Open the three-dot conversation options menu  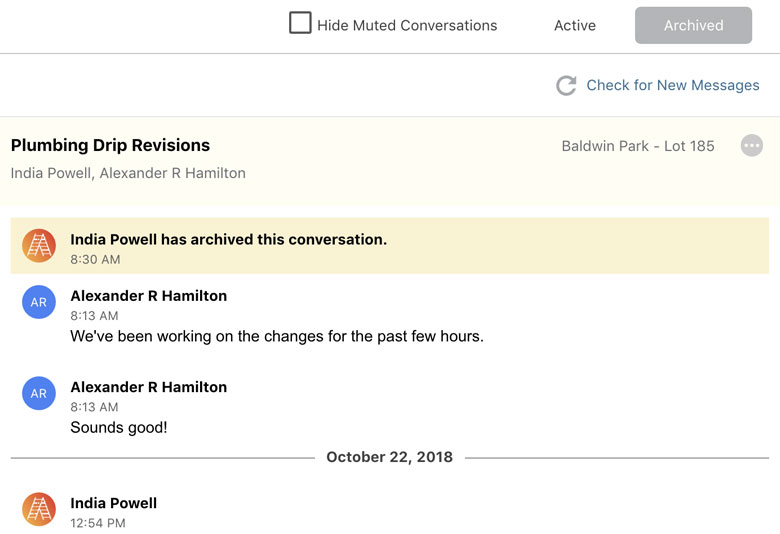point(752,146)
